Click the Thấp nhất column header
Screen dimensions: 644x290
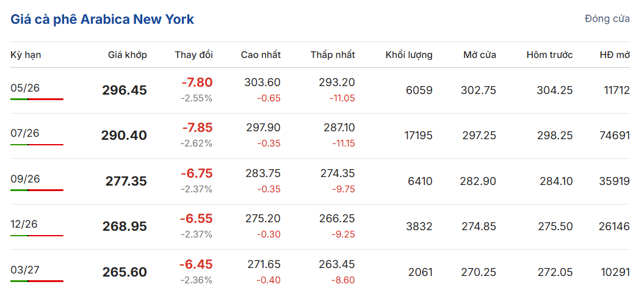tap(332, 55)
